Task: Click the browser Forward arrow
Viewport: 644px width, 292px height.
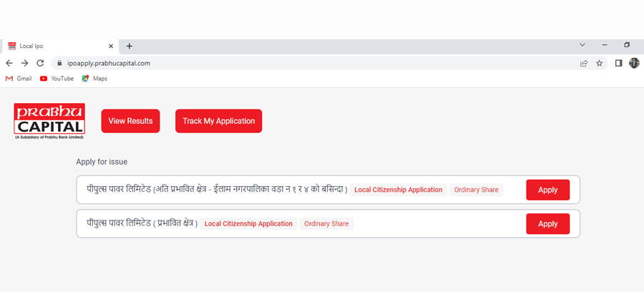Action: pos(24,63)
